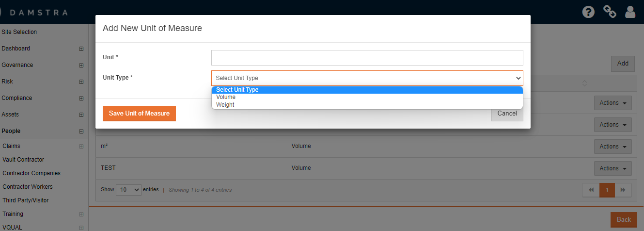Click the chain link icon in header

[x=610, y=12]
